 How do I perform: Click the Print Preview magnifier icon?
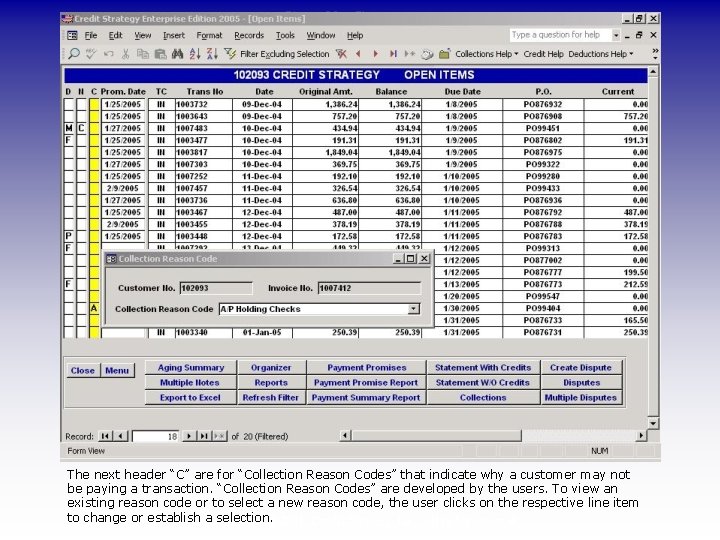[x=73, y=54]
